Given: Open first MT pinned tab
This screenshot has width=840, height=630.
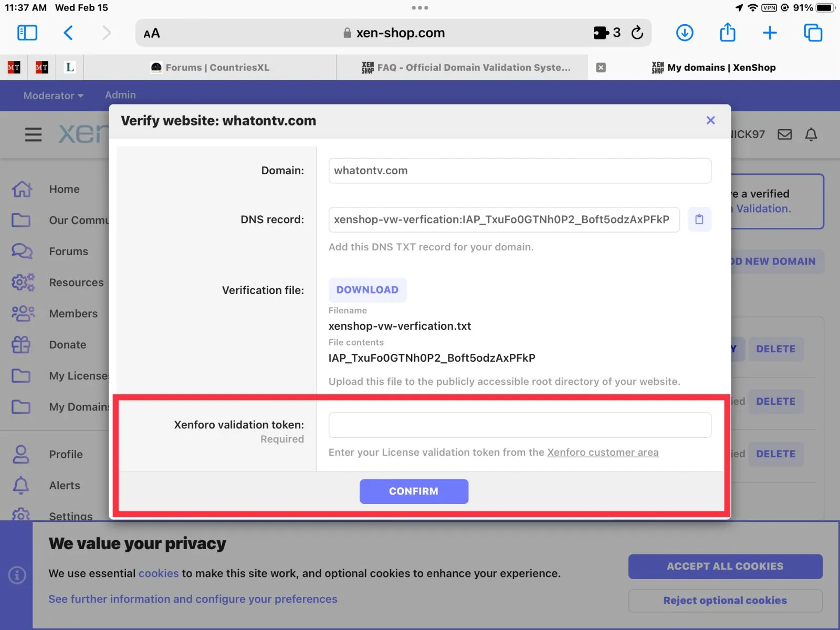Looking at the screenshot, I should [14, 67].
